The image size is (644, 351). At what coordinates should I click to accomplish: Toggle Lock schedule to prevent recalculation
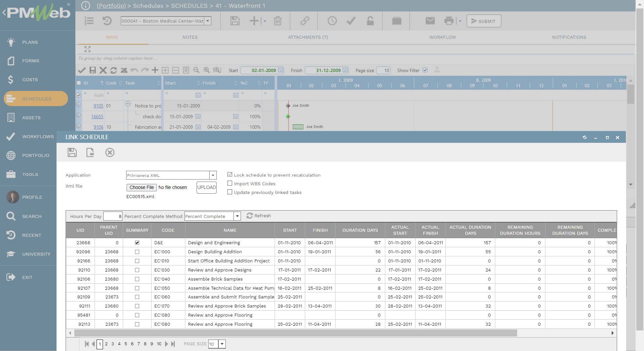tap(230, 174)
